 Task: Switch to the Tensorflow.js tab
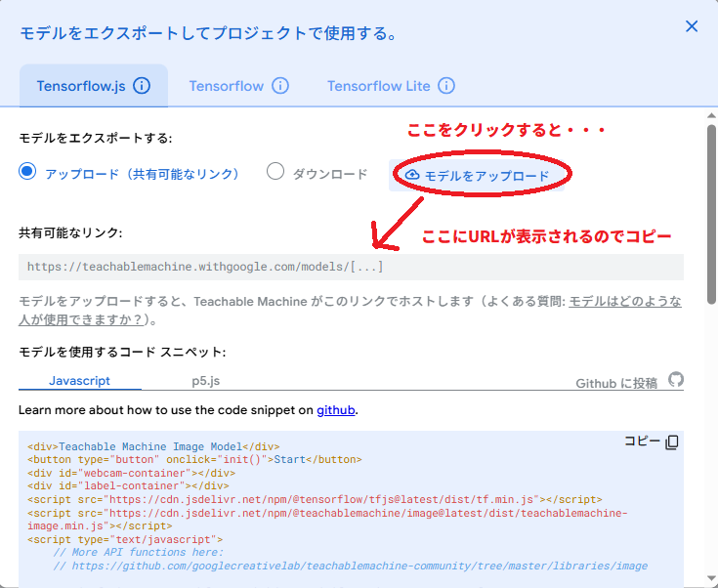pyautogui.click(x=94, y=86)
